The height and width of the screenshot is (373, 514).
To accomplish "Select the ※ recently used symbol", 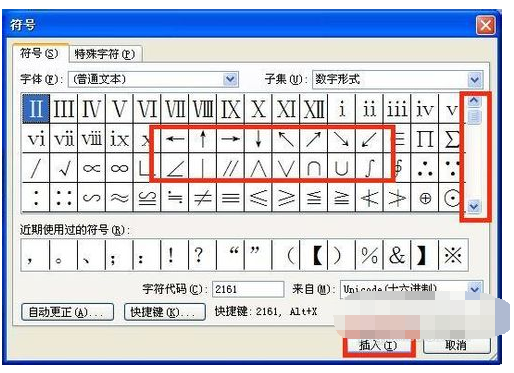I will coord(453,255).
